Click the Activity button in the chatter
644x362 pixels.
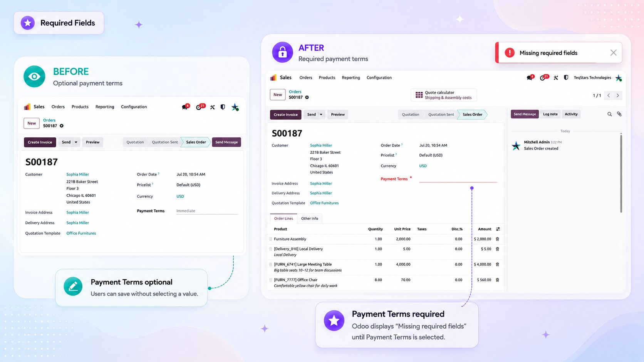[x=571, y=114]
